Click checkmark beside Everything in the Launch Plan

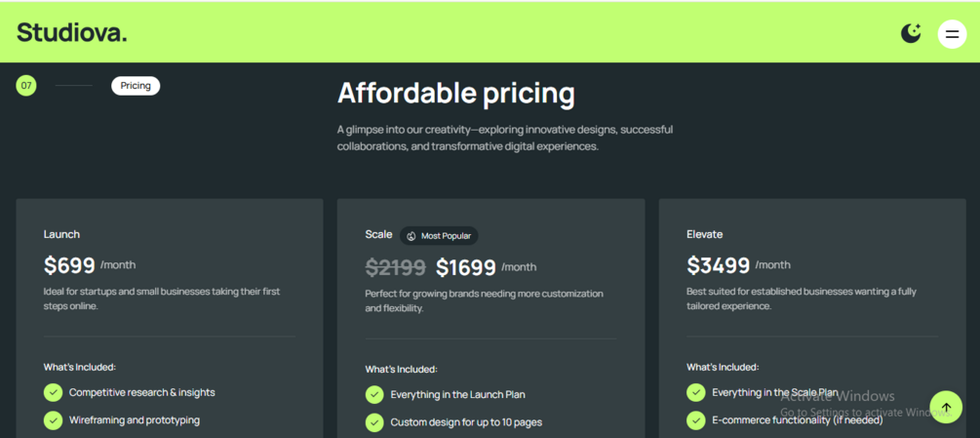pos(374,394)
